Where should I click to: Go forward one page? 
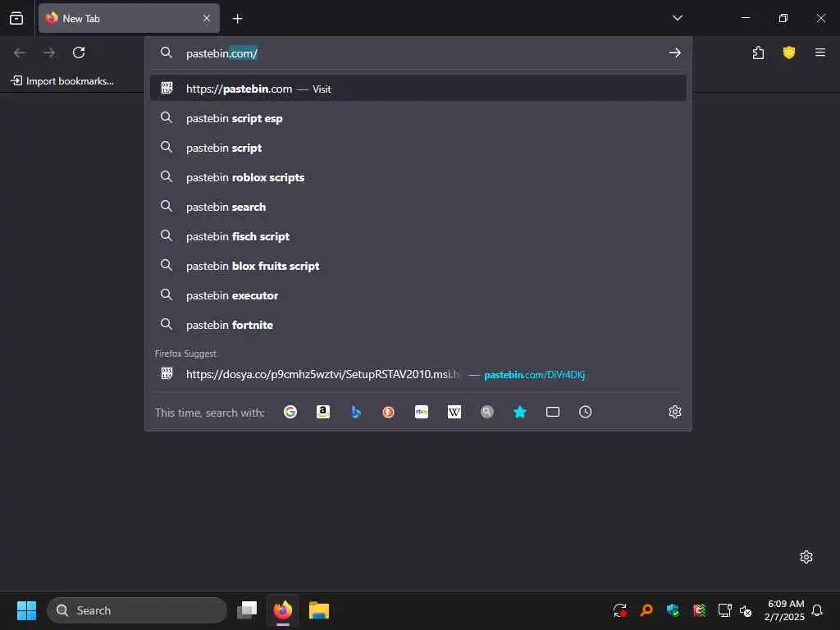click(x=48, y=52)
